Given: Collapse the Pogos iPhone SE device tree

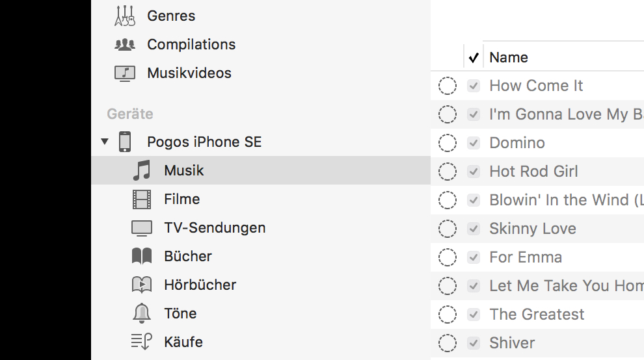Looking at the screenshot, I should (105, 142).
